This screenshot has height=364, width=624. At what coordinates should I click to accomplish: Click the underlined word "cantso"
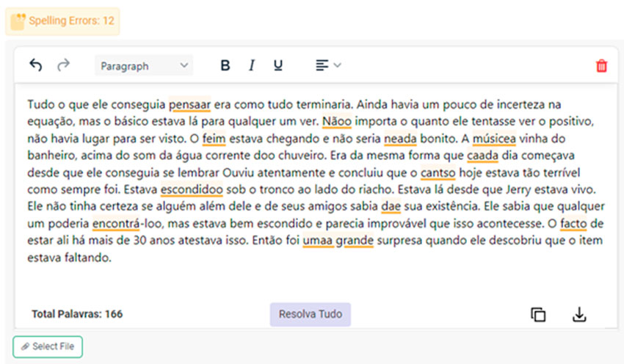438,172
